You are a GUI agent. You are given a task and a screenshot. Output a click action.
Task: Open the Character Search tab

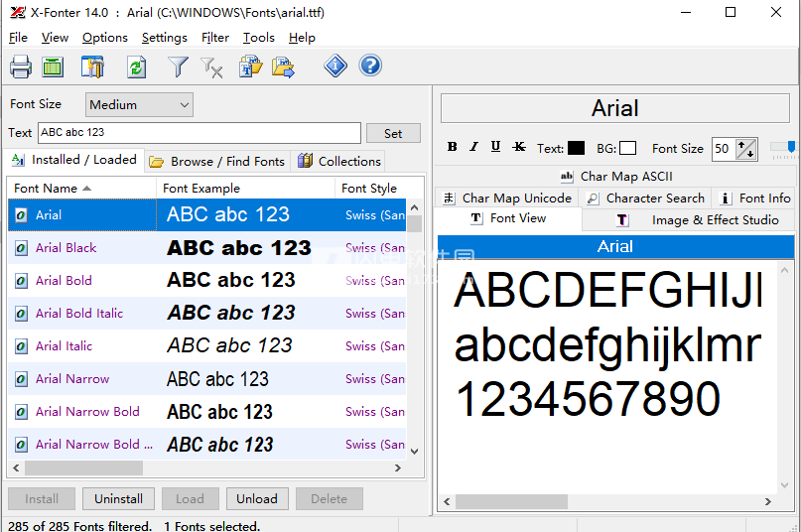(x=645, y=199)
